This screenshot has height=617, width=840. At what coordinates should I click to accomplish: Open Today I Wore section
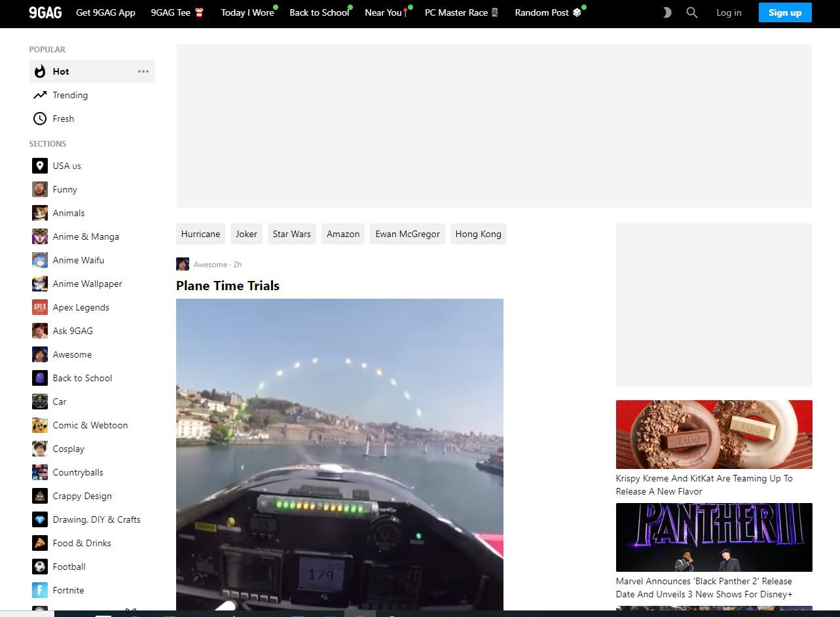tap(247, 12)
